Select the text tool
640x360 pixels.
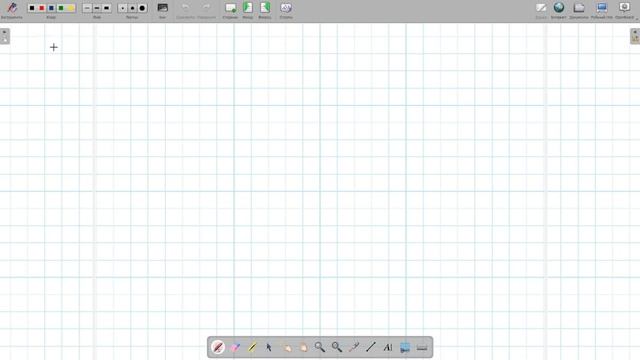point(388,347)
